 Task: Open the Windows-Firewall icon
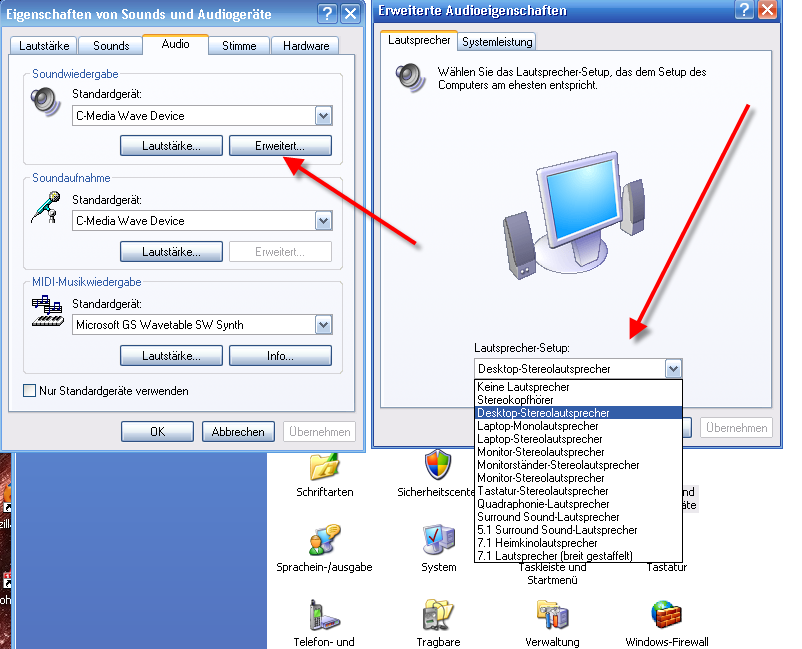pos(666,615)
